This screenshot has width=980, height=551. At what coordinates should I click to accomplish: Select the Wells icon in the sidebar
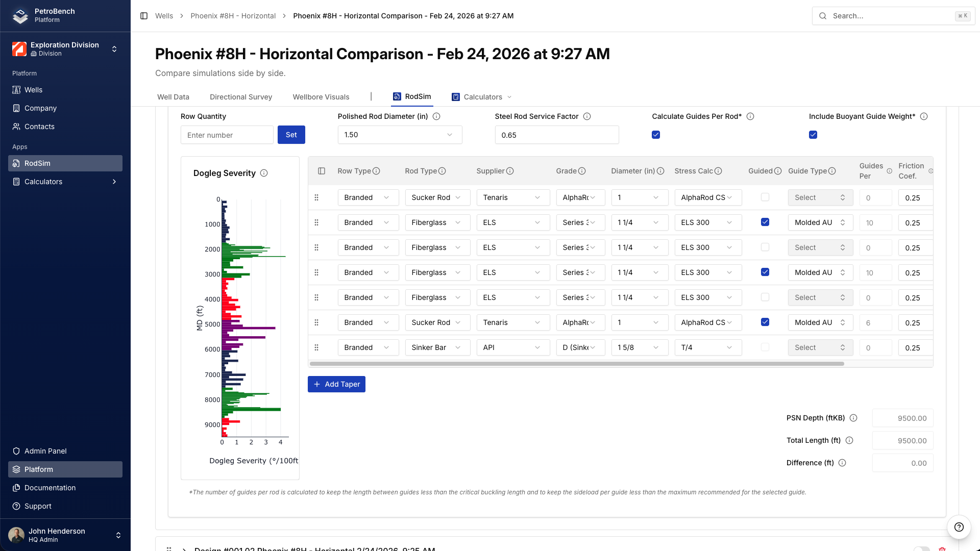coord(17,90)
